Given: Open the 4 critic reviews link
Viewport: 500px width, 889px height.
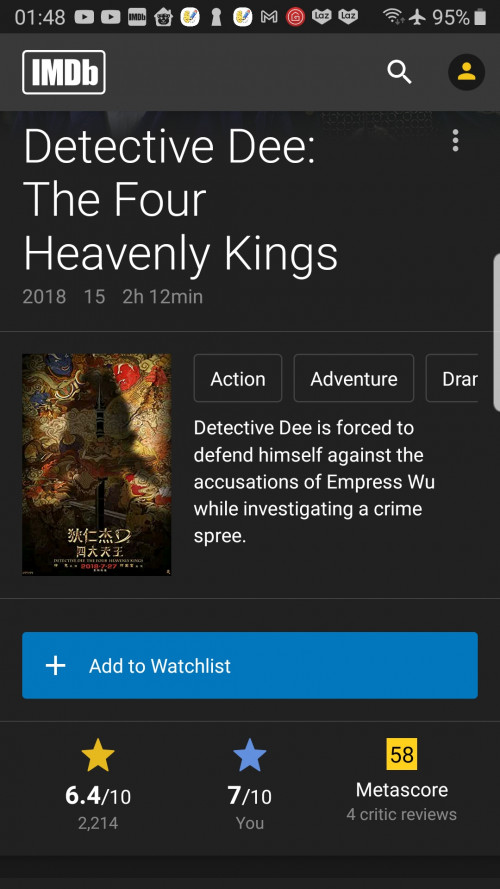Looking at the screenshot, I should click(401, 814).
